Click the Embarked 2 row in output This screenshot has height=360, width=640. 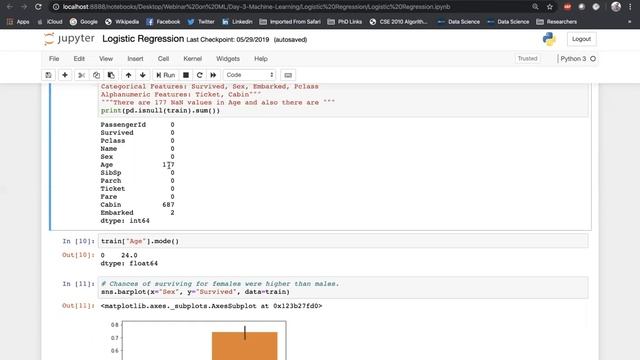(138, 213)
